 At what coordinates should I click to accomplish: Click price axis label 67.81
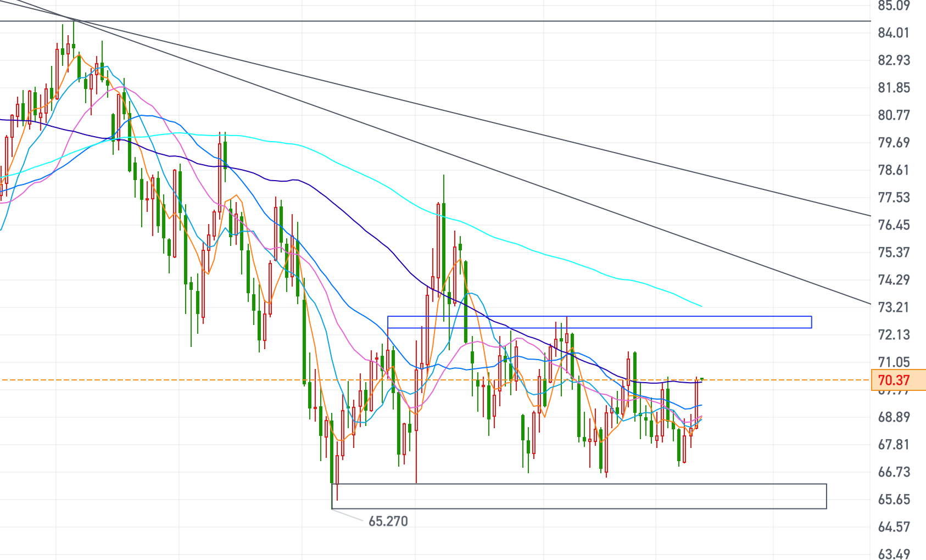894,445
